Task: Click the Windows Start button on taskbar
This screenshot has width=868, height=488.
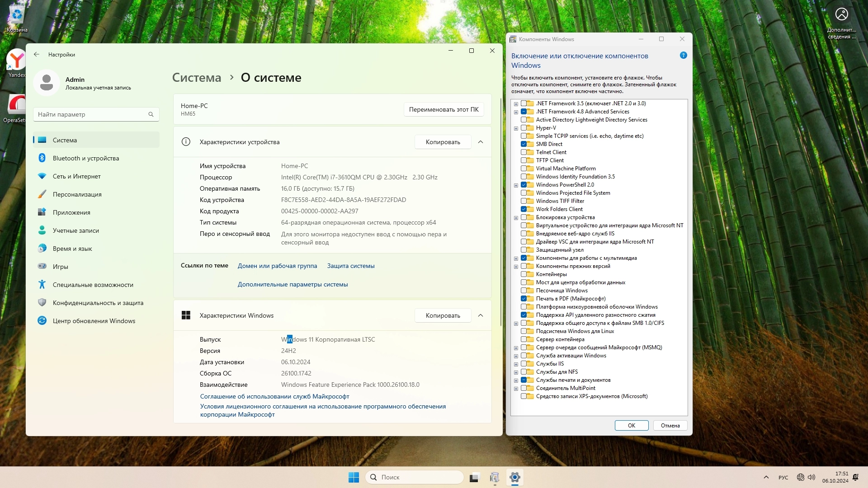Action: coord(354,477)
